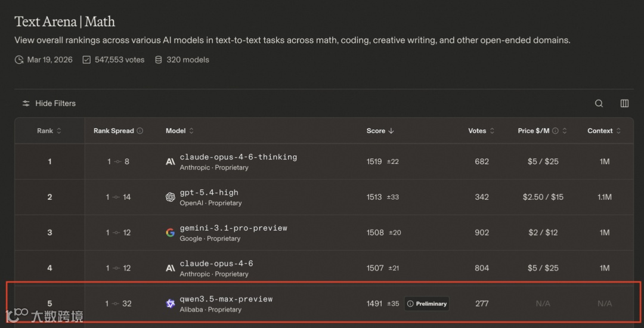Click rank spread 1 to 8

click(118, 162)
